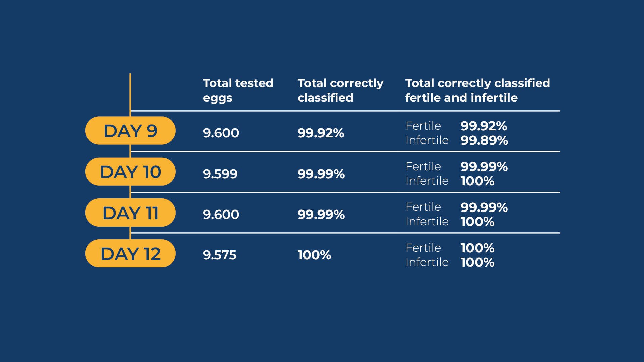
Task: Click the fertile and infertile column header
Action: 478,90
